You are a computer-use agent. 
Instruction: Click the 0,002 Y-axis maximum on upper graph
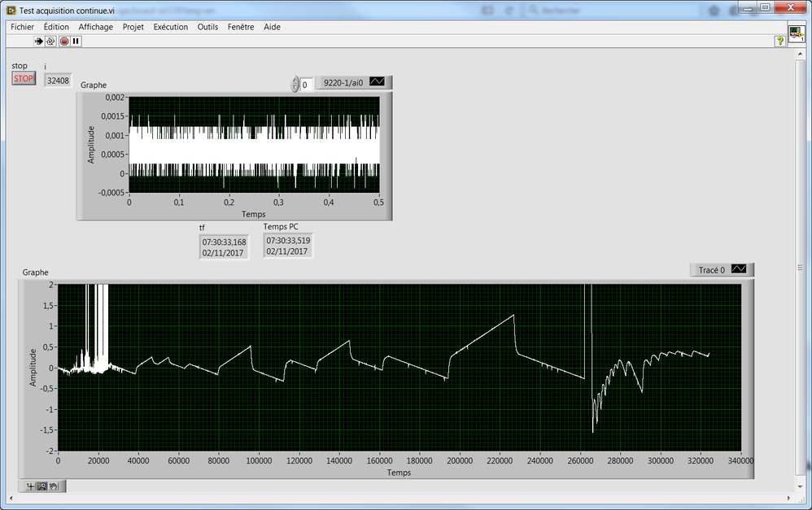point(115,98)
